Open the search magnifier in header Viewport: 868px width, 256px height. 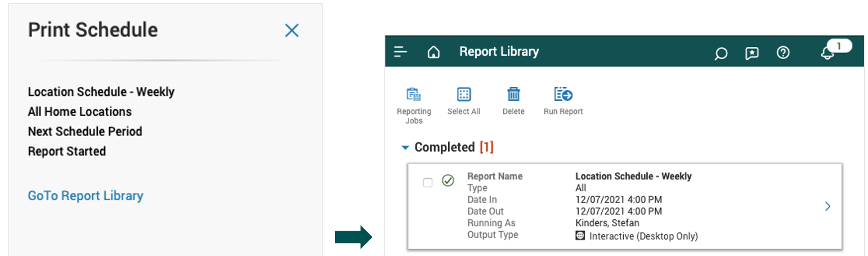pyautogui.click(x=720, y=53)
